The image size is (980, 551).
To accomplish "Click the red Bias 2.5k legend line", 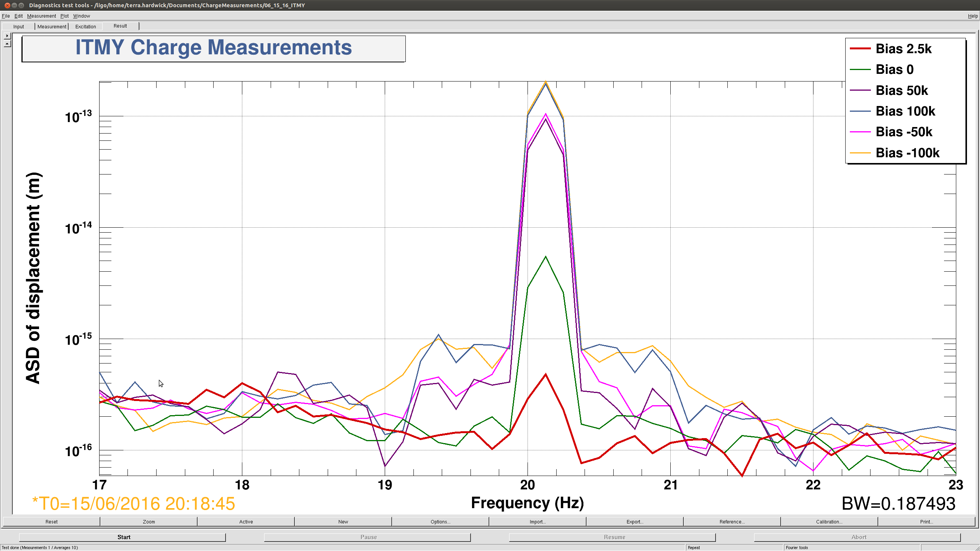I will click(860, 49).
